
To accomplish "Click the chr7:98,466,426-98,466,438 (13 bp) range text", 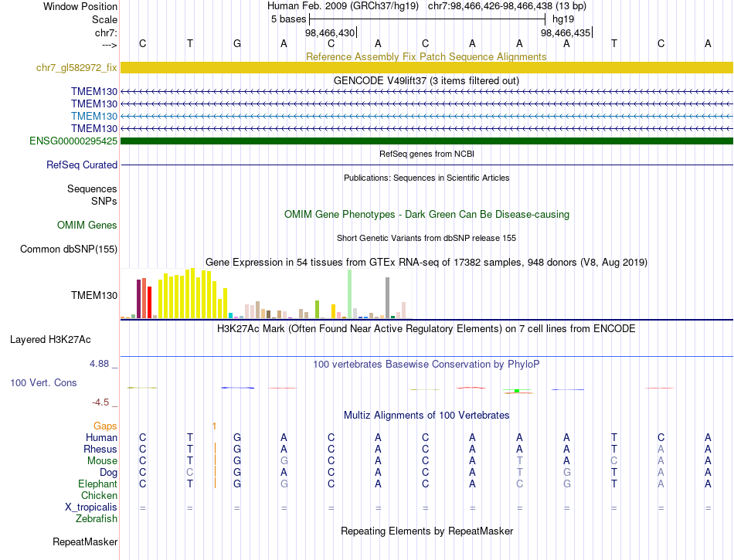I will [507, 6].
